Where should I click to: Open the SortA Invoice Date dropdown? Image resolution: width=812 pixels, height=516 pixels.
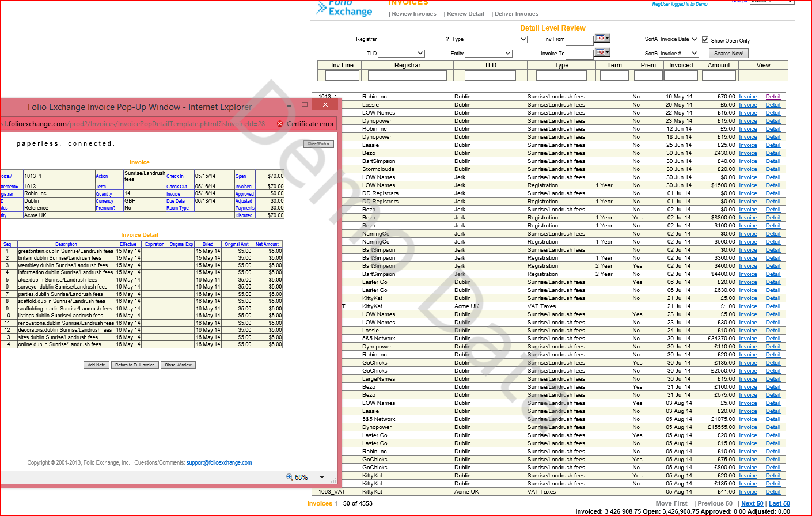click(x=678, y=39)
